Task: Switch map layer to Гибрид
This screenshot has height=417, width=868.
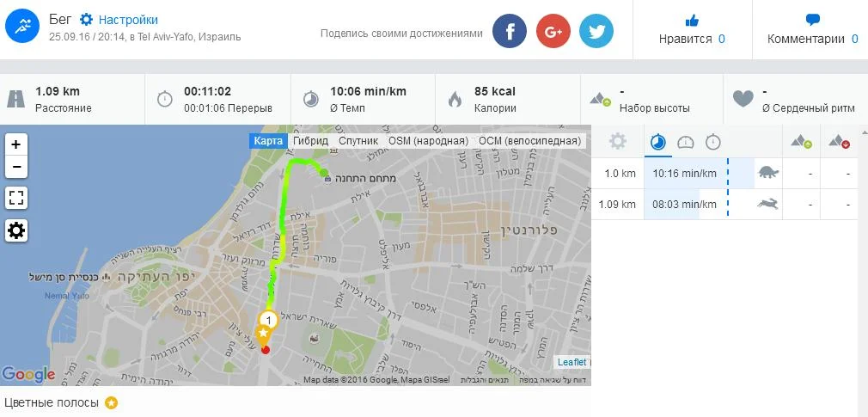Action: 310,141
